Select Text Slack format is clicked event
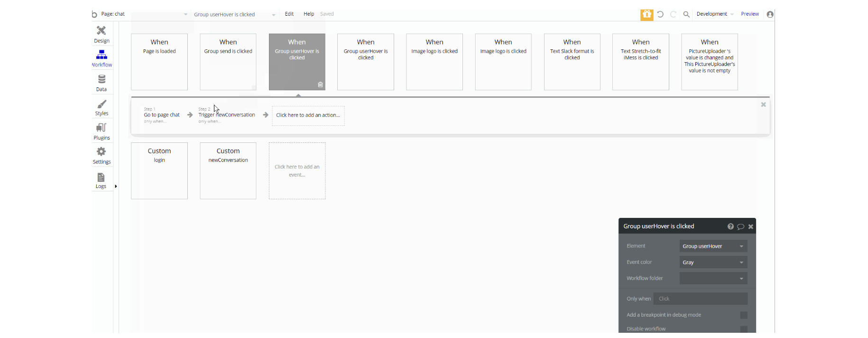 [x=572, y=62]
